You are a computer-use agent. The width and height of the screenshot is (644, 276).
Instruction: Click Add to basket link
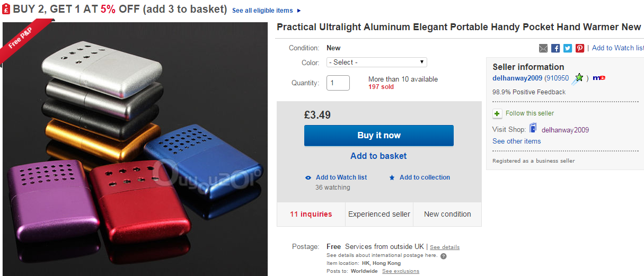click(378, 156)
